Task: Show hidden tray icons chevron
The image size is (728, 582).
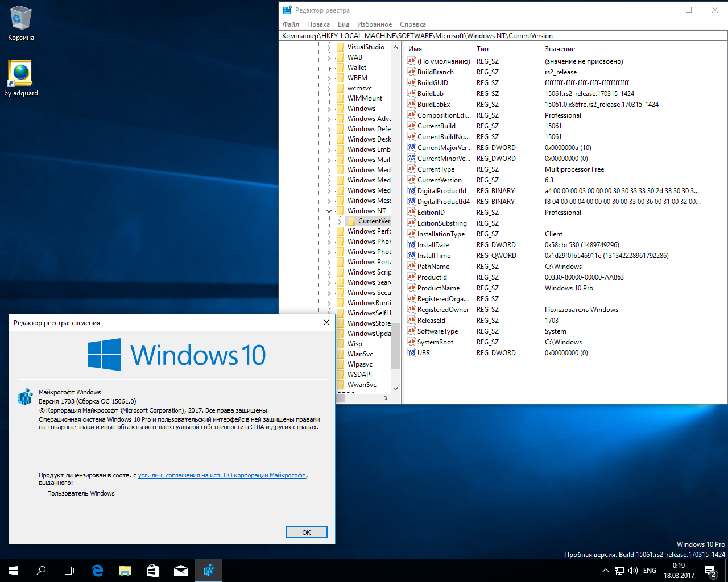Action: [x=605, y=571]
